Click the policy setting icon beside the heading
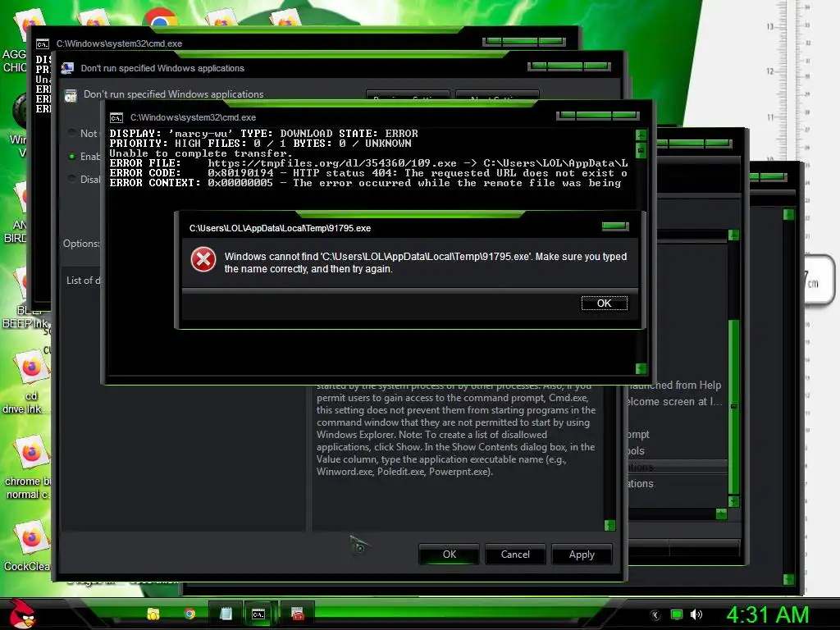 71,95
